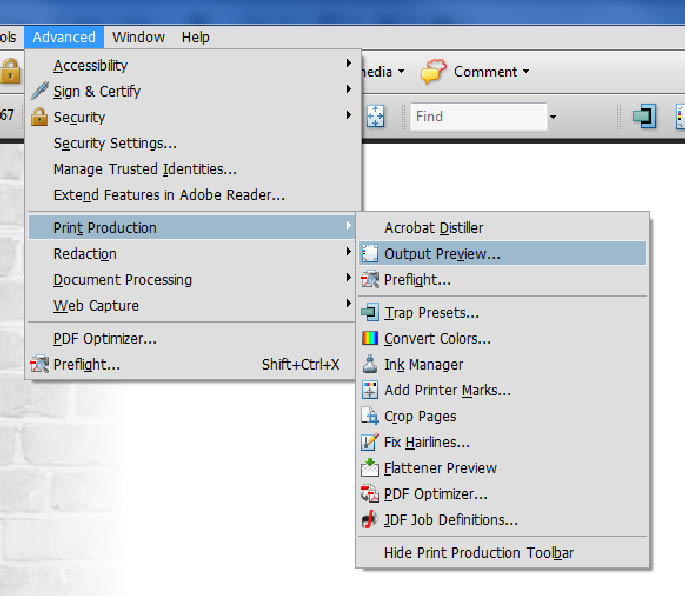685x596 pixels.
Task: Expand the Accessibility submenu arrow
Action: [x=349, y=64]
